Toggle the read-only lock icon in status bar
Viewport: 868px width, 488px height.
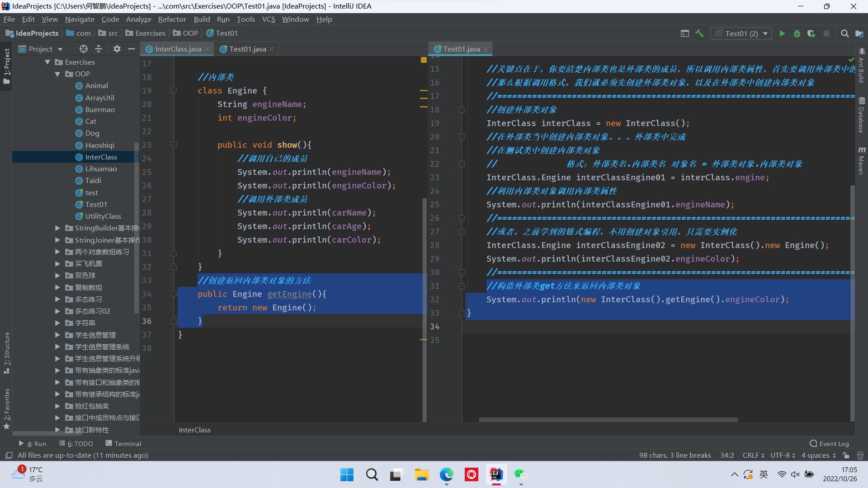click(x=846, y=455)
